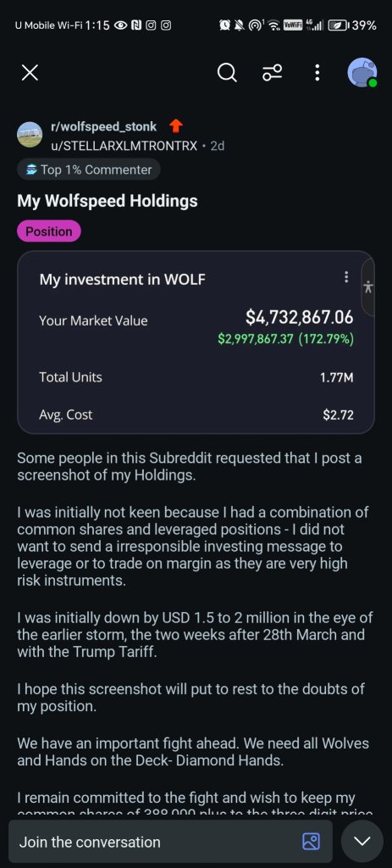
Task: Open the r/wolfspeed_stonk subreddit link
Action: (103, 127)
